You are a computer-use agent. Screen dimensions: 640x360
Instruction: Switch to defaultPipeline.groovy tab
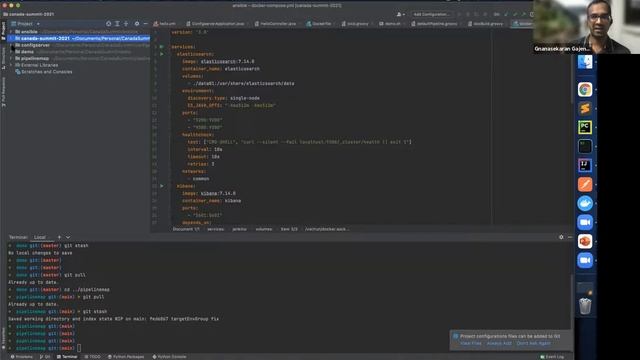435,24
